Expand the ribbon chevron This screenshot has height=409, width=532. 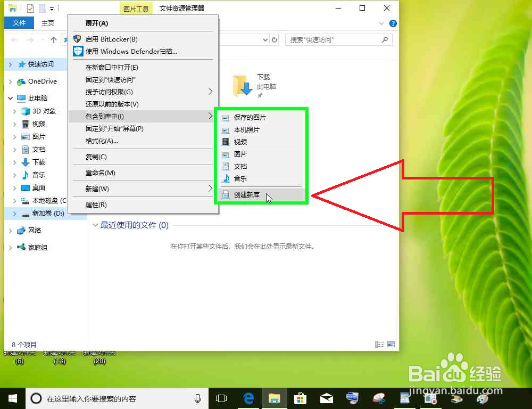click(381, 23)
